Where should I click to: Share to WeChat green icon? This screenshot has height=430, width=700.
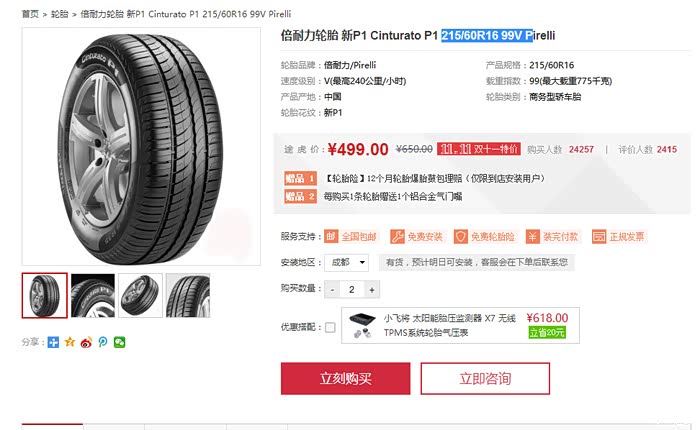point(119,342)
